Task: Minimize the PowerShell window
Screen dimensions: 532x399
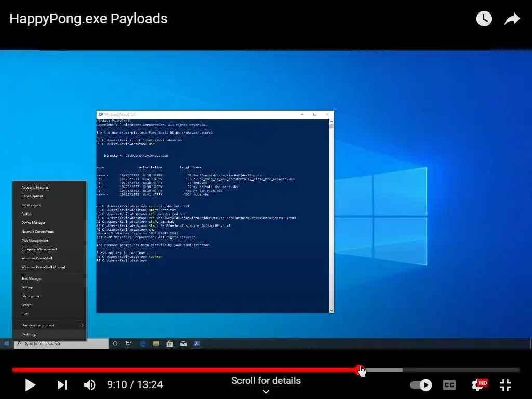Action: pos(302,115)
